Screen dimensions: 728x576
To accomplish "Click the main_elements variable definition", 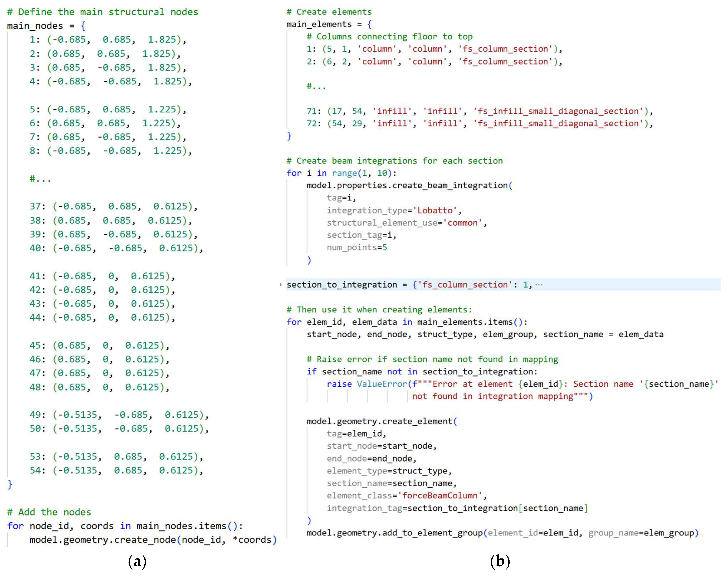I will tap(319, 24).
